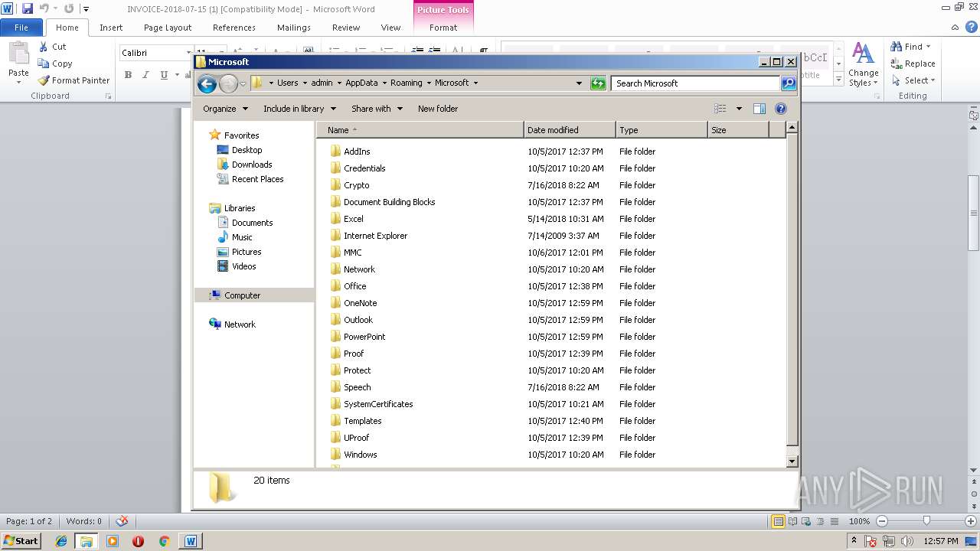Screen dimensions: 980x551
Task: Click the zoom in plus button
Action: click(971, 521)
